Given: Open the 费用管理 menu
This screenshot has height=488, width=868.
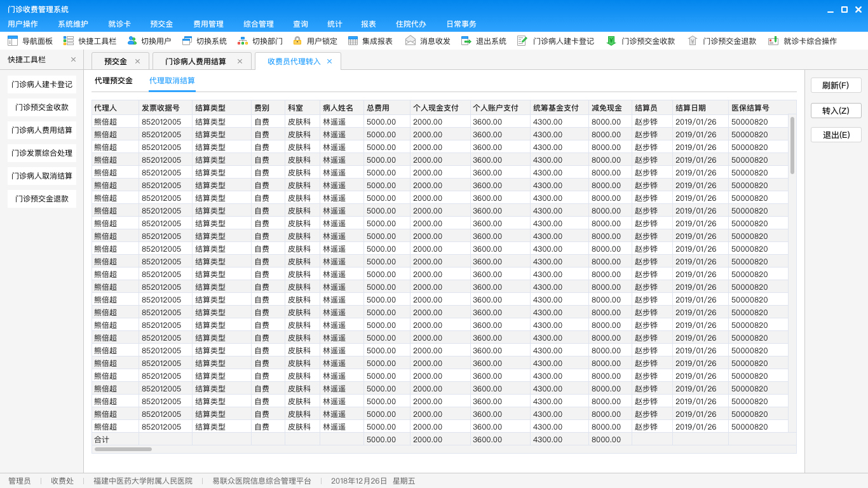Looking at the screenshot, I should 208,24.
